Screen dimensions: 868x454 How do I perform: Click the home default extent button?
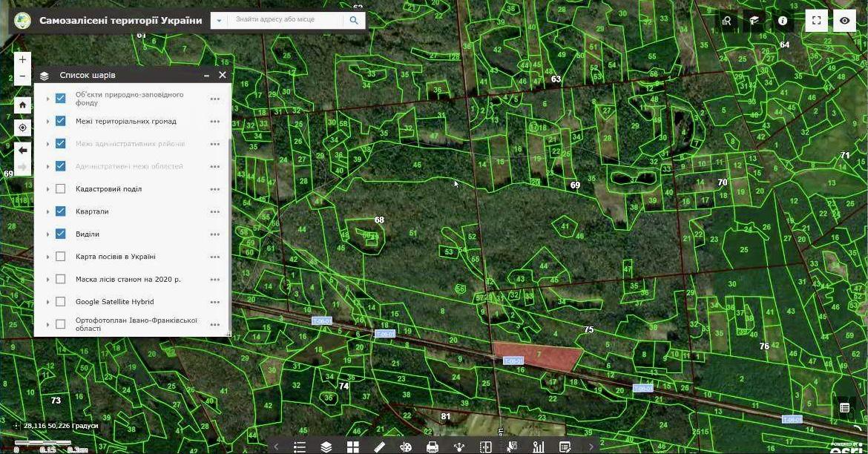coord(23,105)
